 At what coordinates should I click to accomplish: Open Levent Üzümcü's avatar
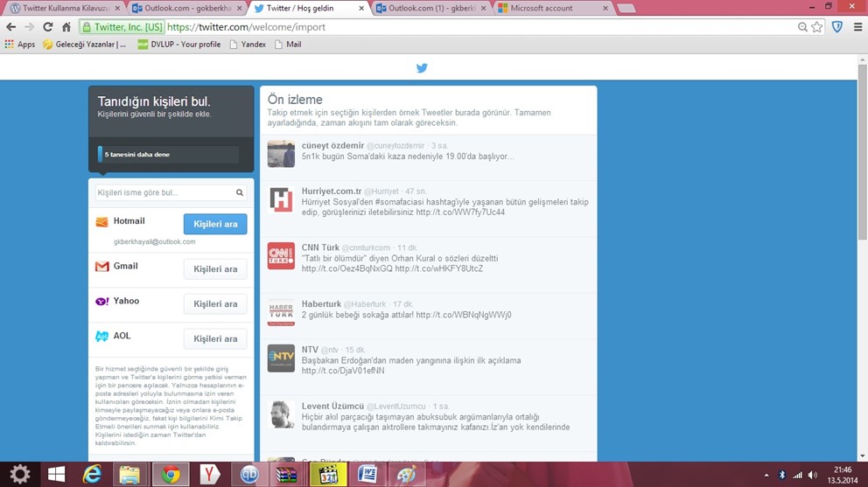point(281,414)
